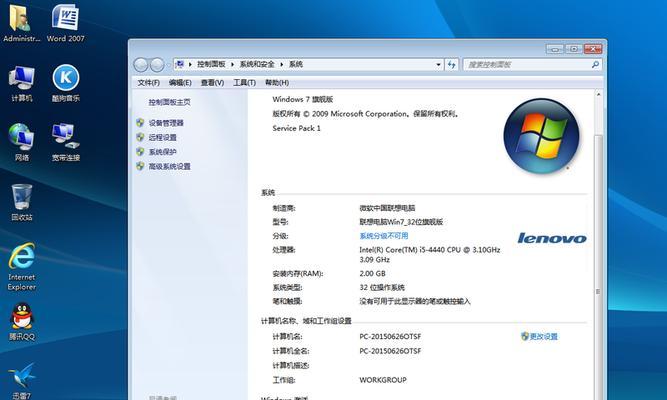Open the 远程设置 remote settings link
The height and width of the screenshot is (400, 667).
(x=162, y=137)
